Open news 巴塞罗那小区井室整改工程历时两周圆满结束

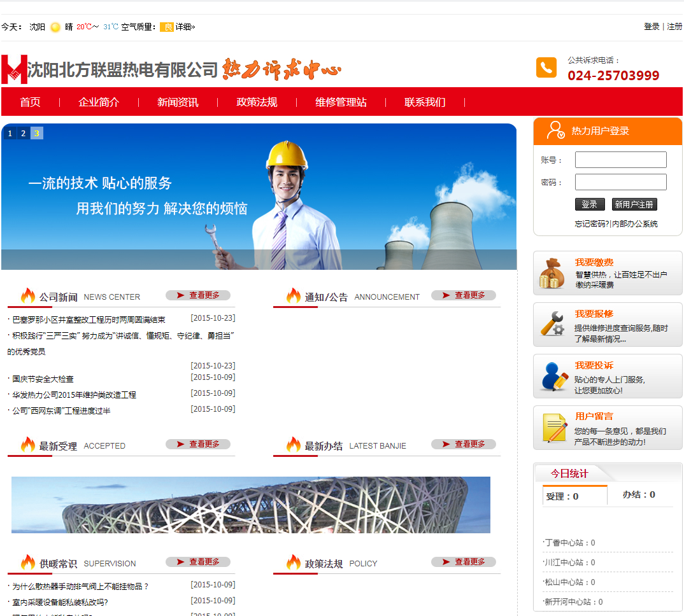[x=89, y=320]
